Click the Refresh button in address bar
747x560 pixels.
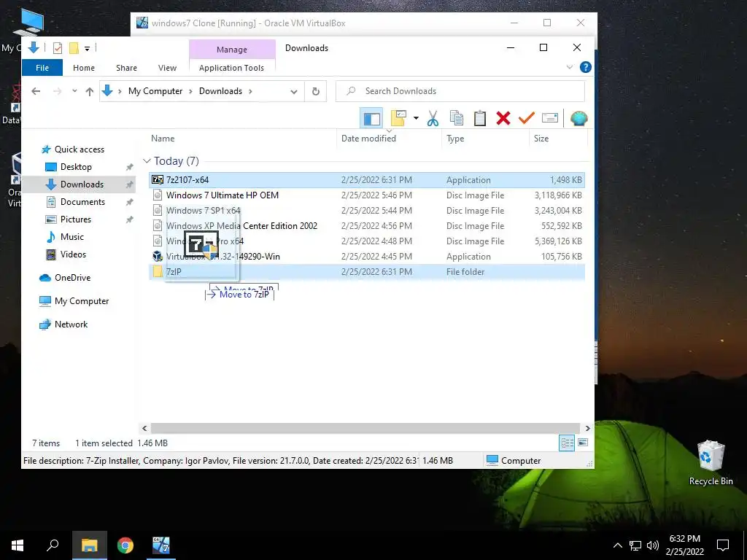point(315,91)
